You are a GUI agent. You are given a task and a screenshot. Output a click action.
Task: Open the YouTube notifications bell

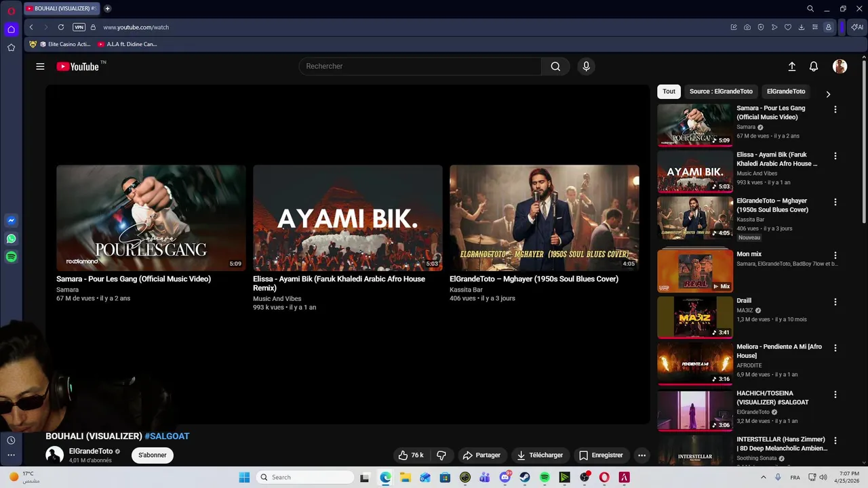814,66
